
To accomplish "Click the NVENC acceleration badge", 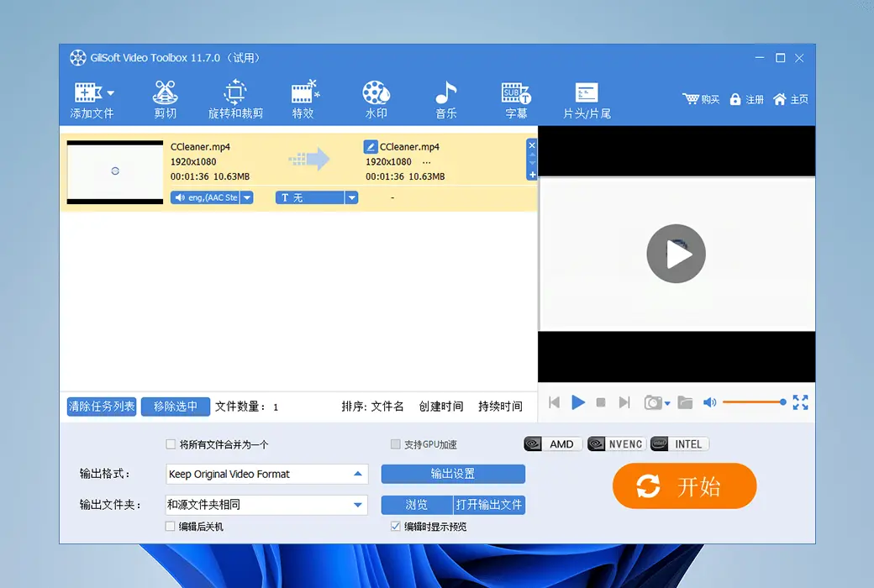I will pyautogui.click(x=617, y=444).
